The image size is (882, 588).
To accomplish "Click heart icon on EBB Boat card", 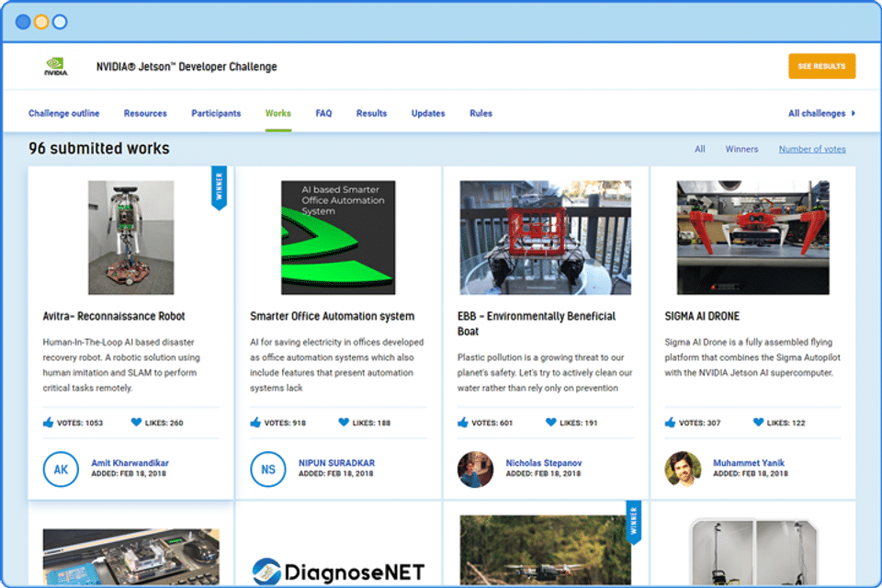I will pos(550,422).
